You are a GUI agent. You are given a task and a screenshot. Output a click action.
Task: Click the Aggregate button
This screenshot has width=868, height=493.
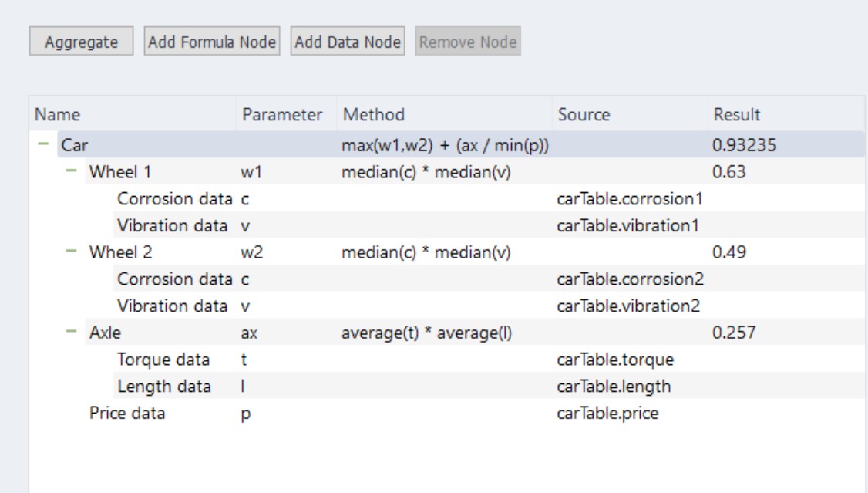81,42
